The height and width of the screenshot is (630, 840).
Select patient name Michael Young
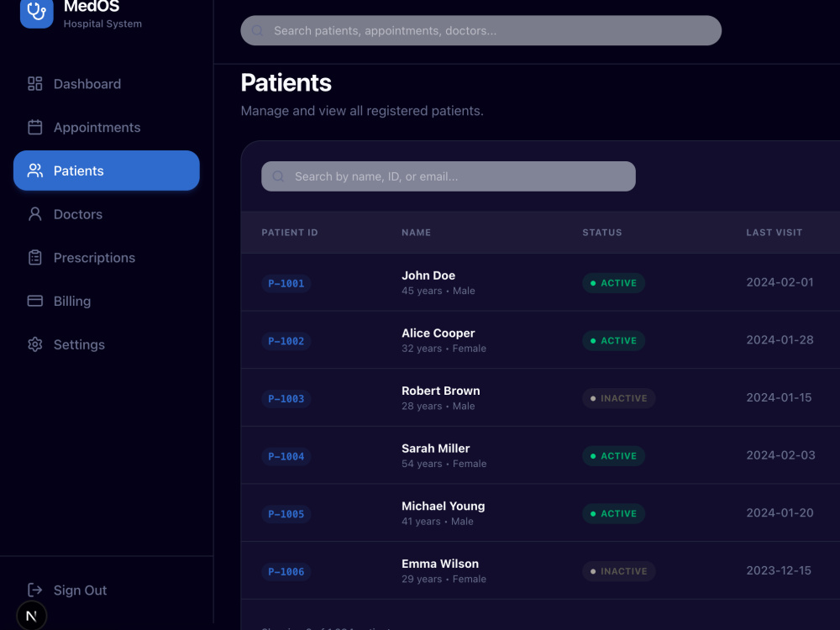coord(443,507)
